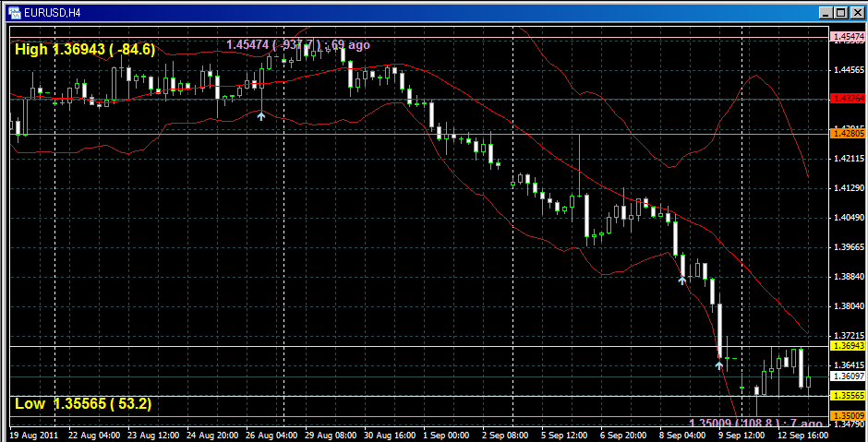Viewport: 868px width, 442px height.
Task: Click the yellow 1.35565 price axis tag
Action: (x=847, y=396)
